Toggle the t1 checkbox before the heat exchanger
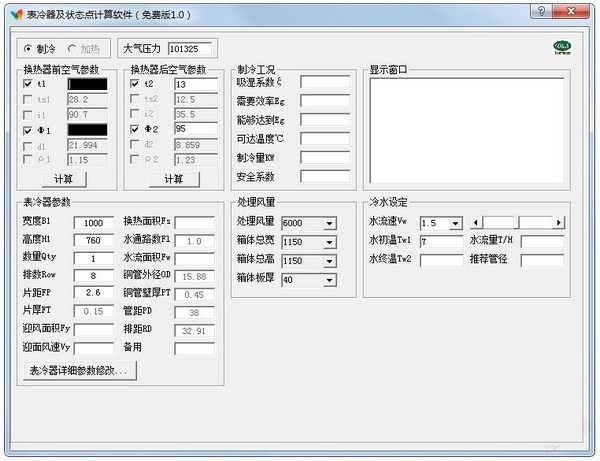The height and width of the screenshot is (461, 600). click(x=28, y=85)
